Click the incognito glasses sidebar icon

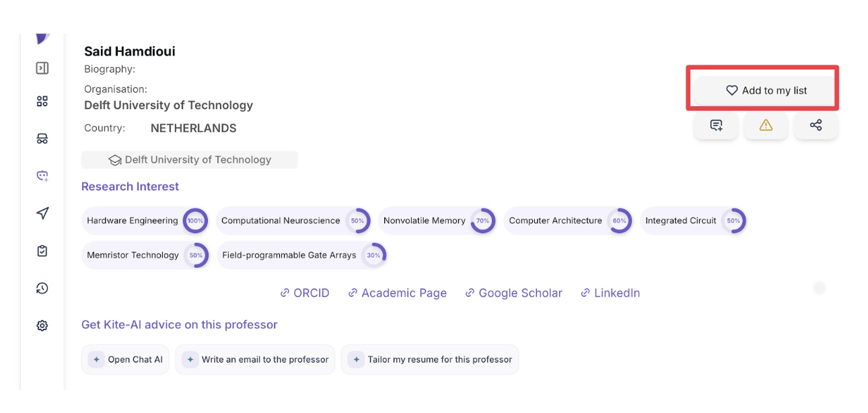(42, 139)
